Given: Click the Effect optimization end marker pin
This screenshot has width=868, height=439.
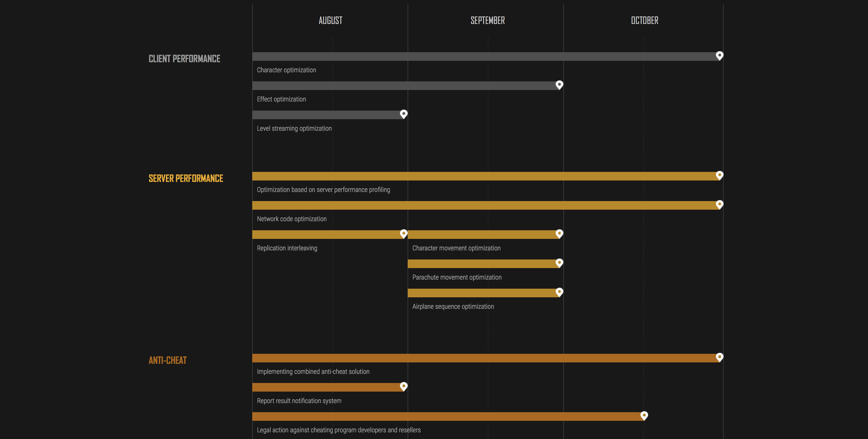Looking at the screenshot, I should tap(559, 85).
